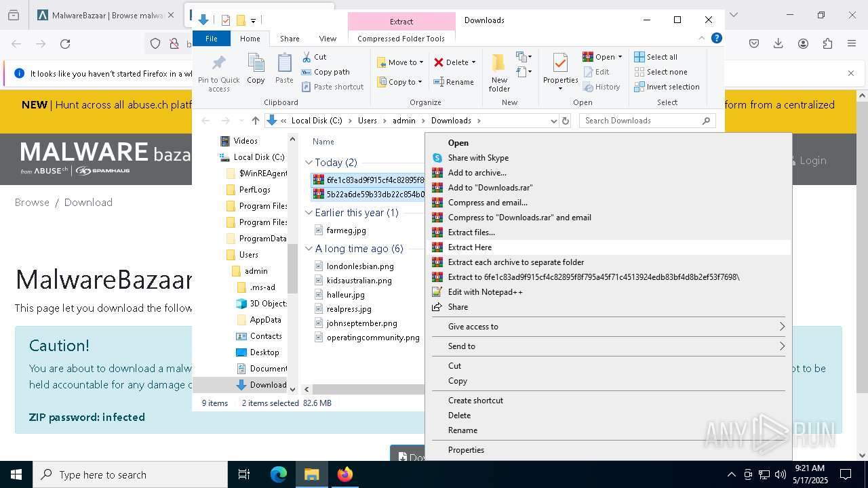Open the Delete dropdown arrow
Viewport: 868px width, 488px height.
(473, 62)
